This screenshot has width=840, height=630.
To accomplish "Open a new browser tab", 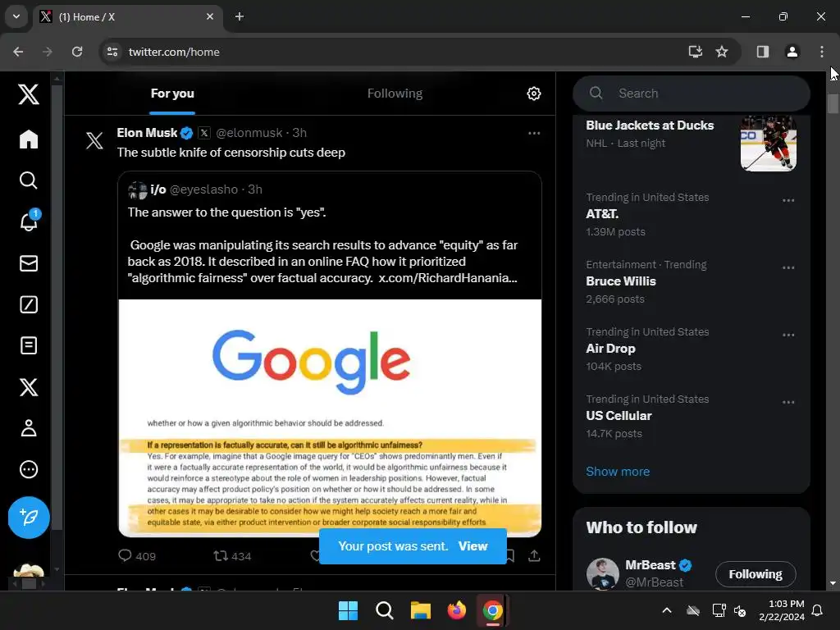I will (239, 16).
